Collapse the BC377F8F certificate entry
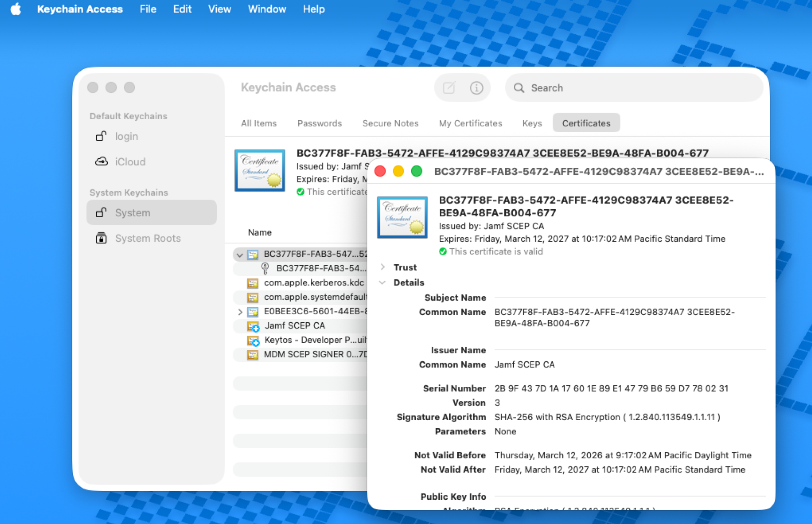The width and height of the screenshot is (812, 524). click(239, 255)
